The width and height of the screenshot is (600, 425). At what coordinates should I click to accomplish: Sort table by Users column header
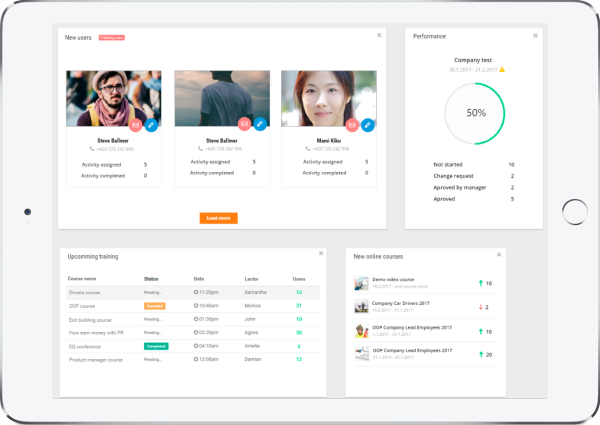[x=299, y=279]
